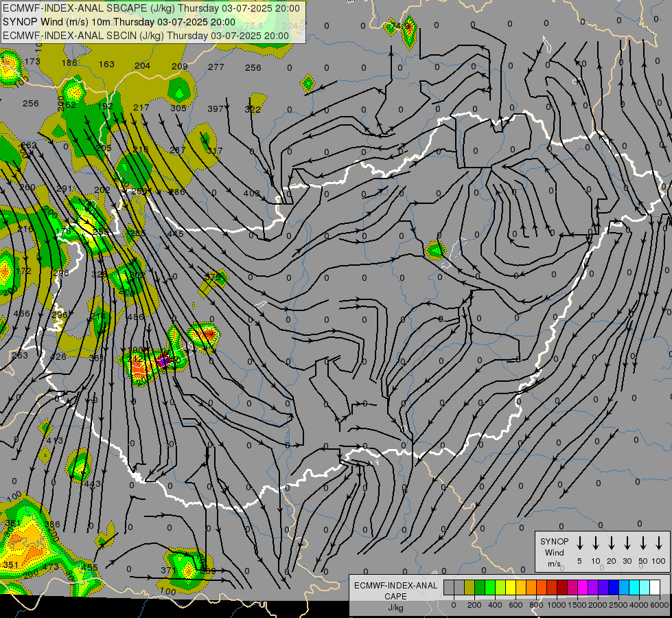Click the CAPE value 413 on map

coord(54,440)
